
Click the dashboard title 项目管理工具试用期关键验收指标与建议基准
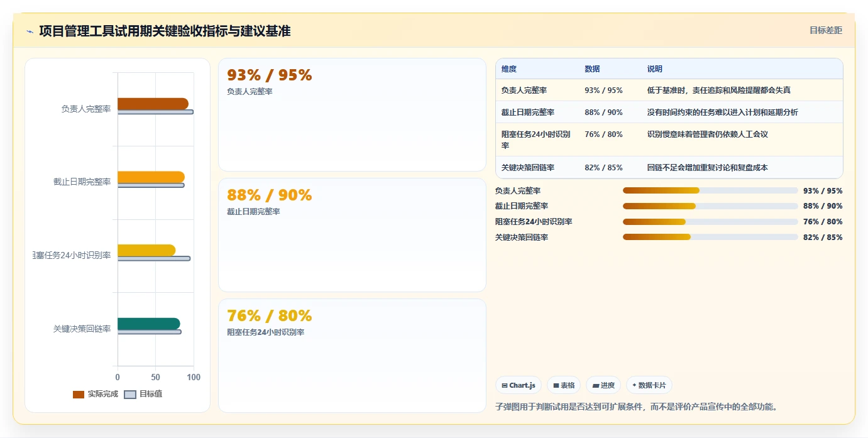(x=165, y=31)
